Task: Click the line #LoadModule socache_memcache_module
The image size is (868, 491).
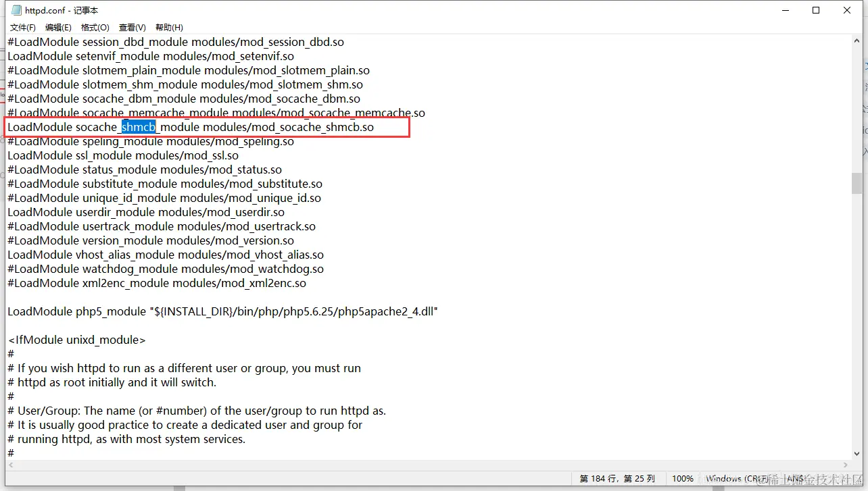Action: [216, 113]
